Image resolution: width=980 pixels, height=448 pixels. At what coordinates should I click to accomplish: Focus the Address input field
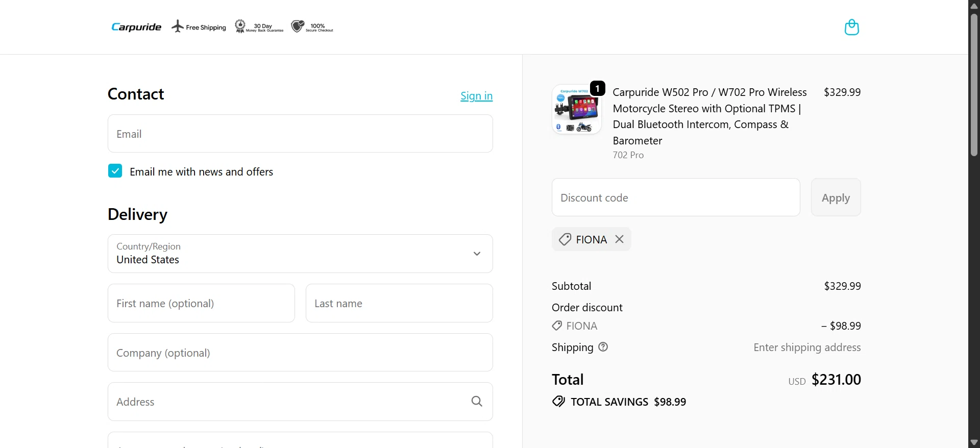tap(300, 402)
